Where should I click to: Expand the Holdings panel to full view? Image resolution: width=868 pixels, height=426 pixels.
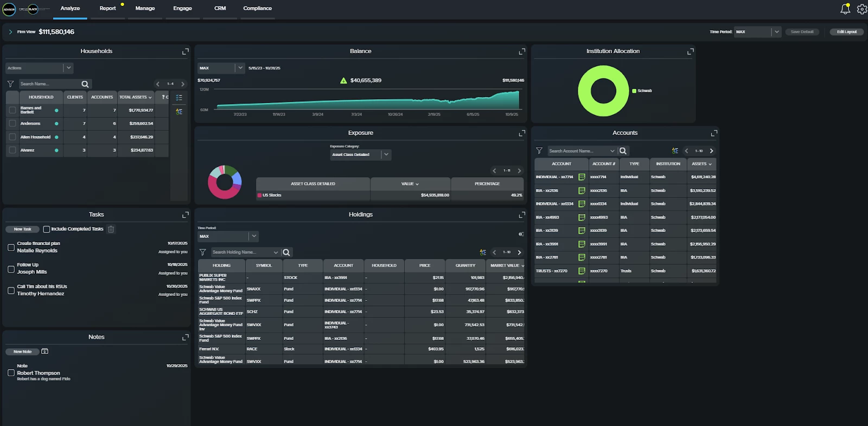tap(522, 215)
